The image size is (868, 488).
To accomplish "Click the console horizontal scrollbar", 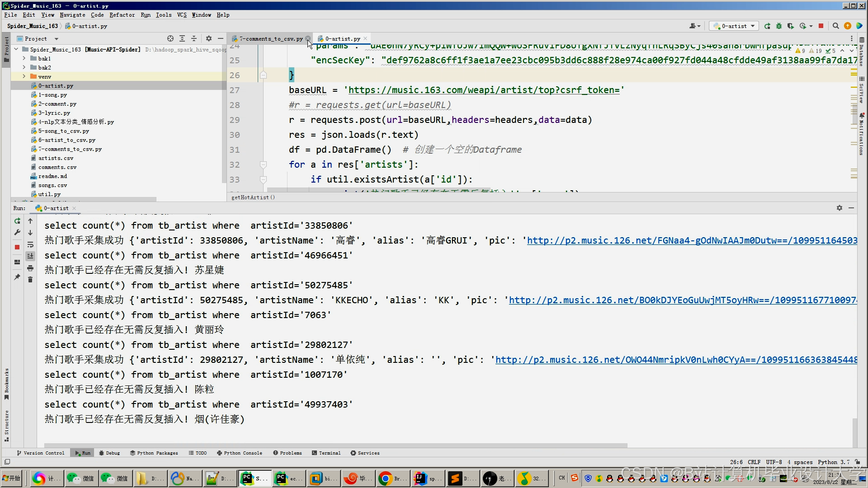I will tap(335, 446).
